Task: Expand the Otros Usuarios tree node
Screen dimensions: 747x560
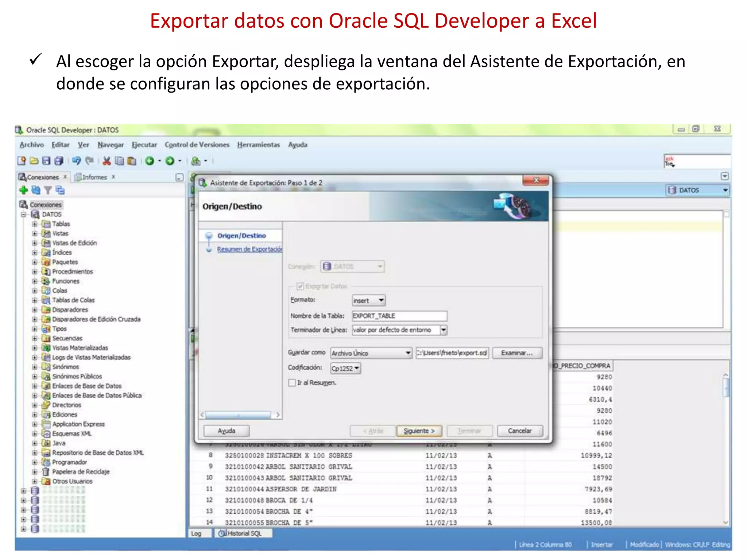Action: tap(35, 481)
